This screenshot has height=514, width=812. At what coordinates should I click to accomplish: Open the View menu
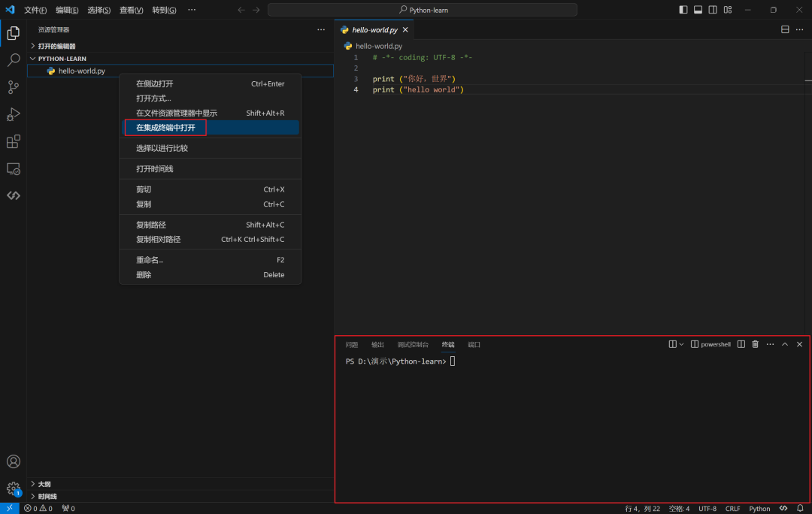tap(131, 10)
